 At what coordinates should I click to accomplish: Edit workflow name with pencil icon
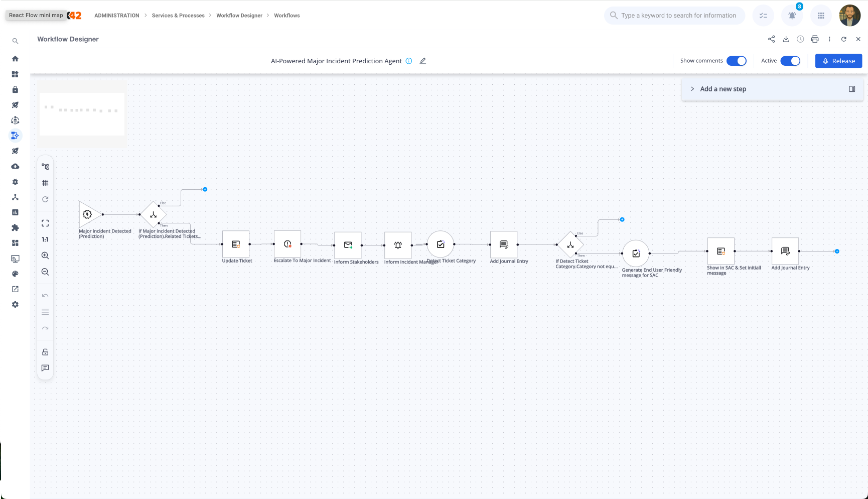(423, 61)
